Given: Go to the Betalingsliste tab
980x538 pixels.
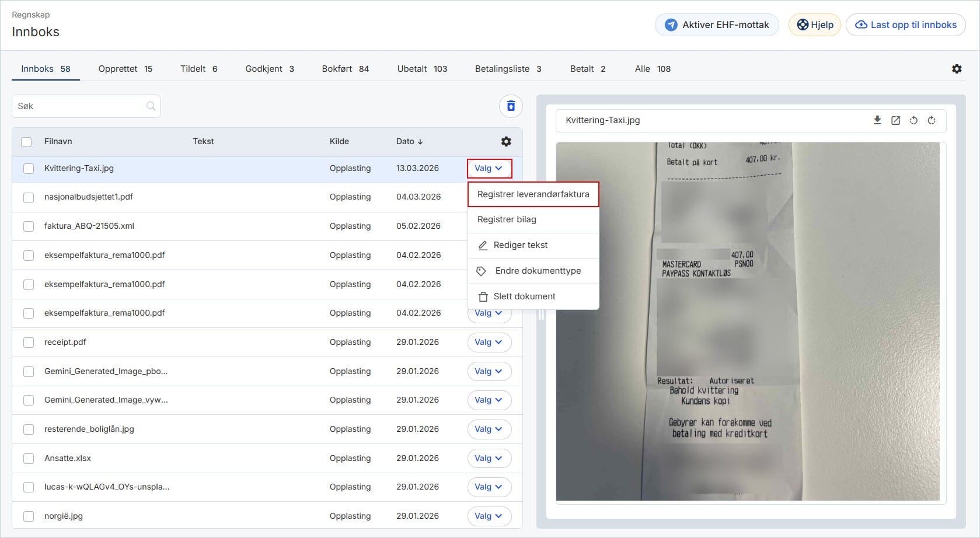Looking at the screenshot, I should click(x=508, y=69).
